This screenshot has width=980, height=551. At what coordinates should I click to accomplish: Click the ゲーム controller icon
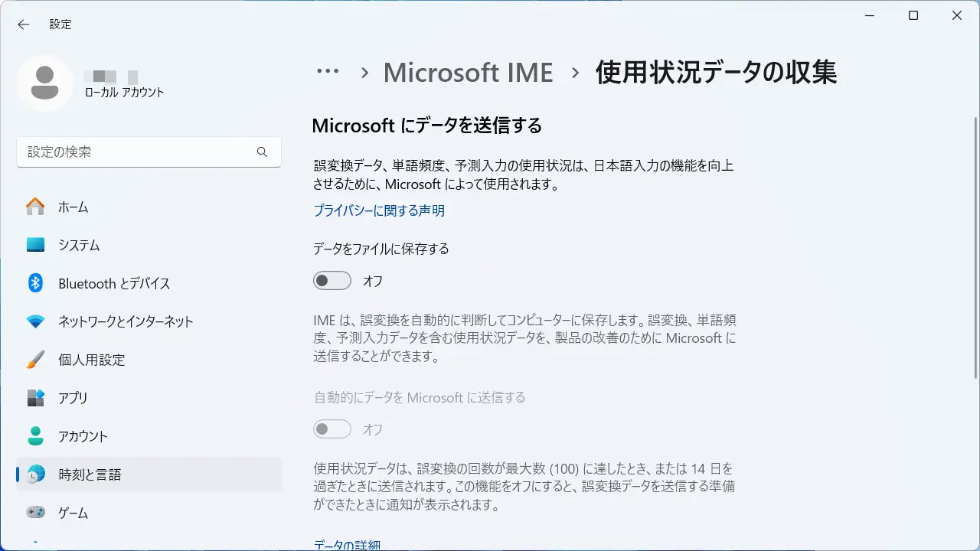click(x=35, y=513)
